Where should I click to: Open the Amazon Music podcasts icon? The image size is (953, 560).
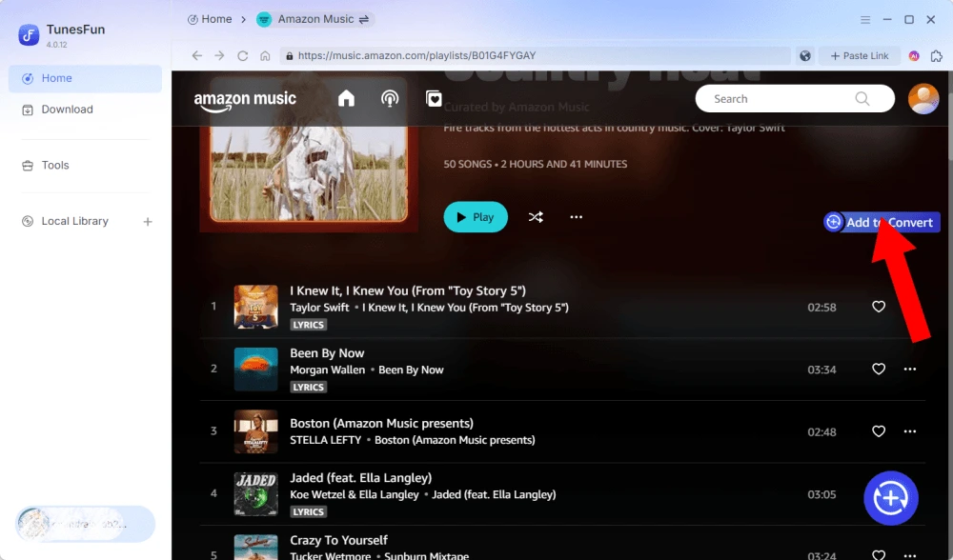click(x=390, y=98)
